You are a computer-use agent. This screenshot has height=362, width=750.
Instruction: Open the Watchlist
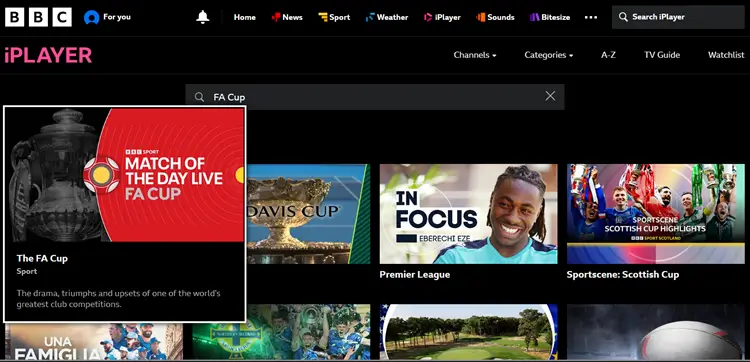726,55
